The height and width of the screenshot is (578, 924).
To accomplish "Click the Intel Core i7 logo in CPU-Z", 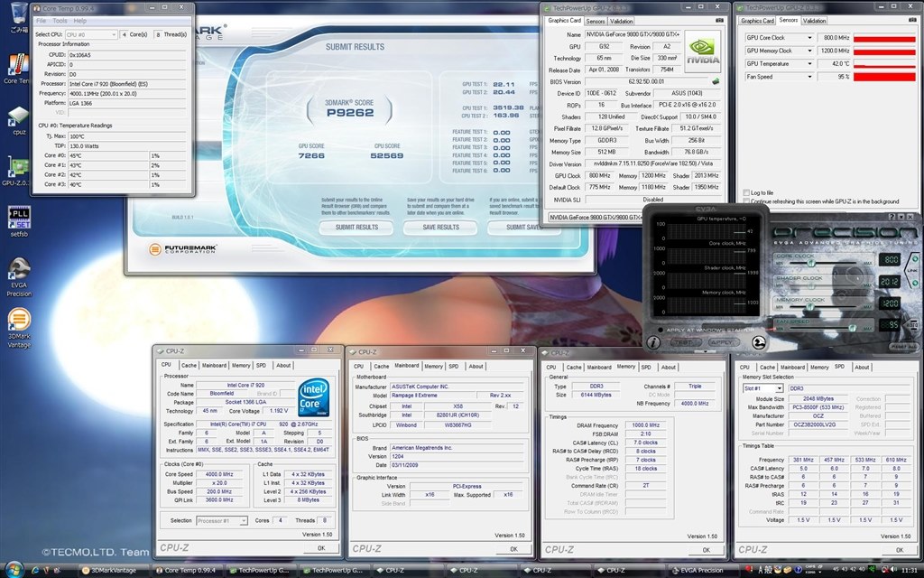I will (313, 398).
